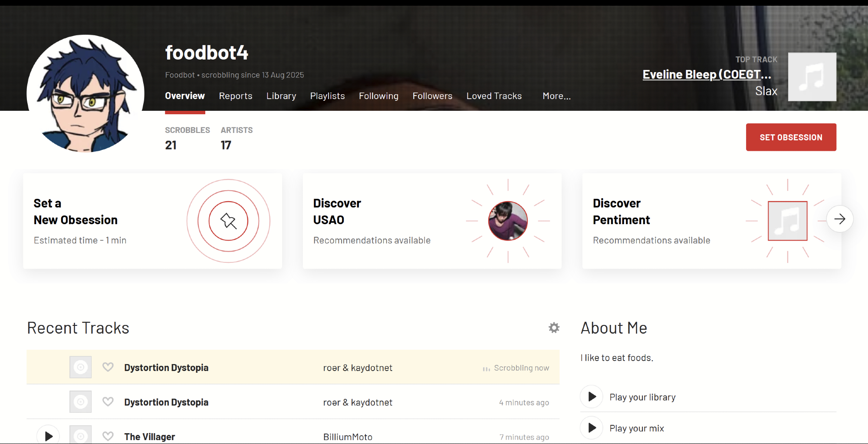Open the Eveline Bleep top track link

pyautogui.click(x=707, y=75)
